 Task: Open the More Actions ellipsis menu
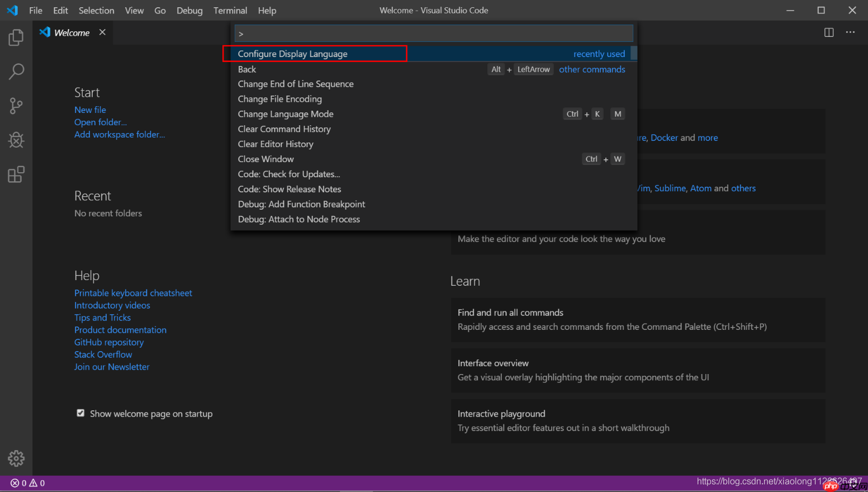[x=850, y=32]
